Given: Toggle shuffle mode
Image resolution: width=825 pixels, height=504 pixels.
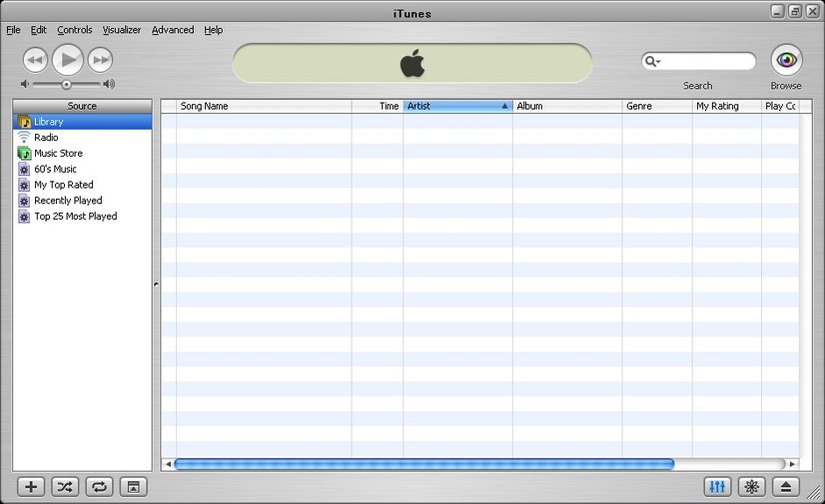Looking at the screenshot, I should (x=65, y=487).
